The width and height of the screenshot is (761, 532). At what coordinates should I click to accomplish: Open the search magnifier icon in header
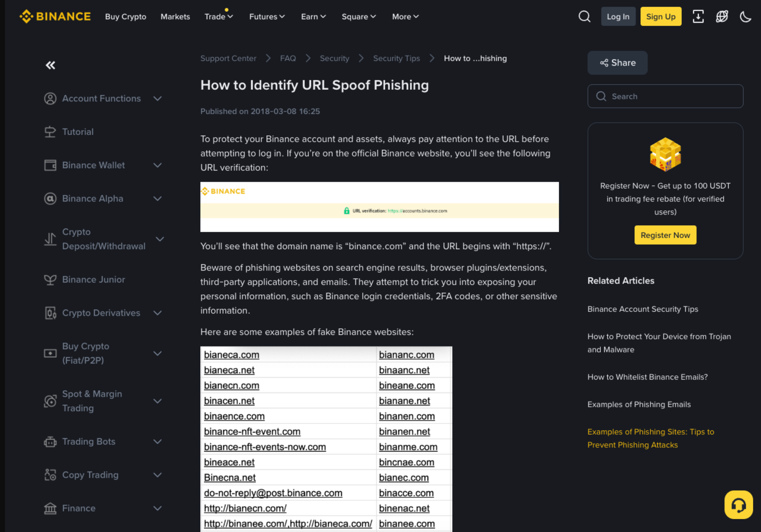(584, 16)
